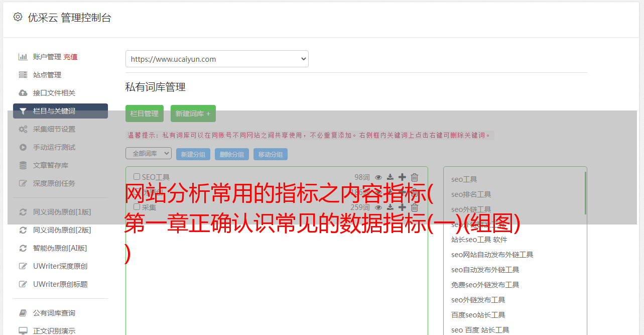Click the edit icon for UWriter深度原创
The width and height of the screenshot is (644, 335).
click(x=23, y=266)
